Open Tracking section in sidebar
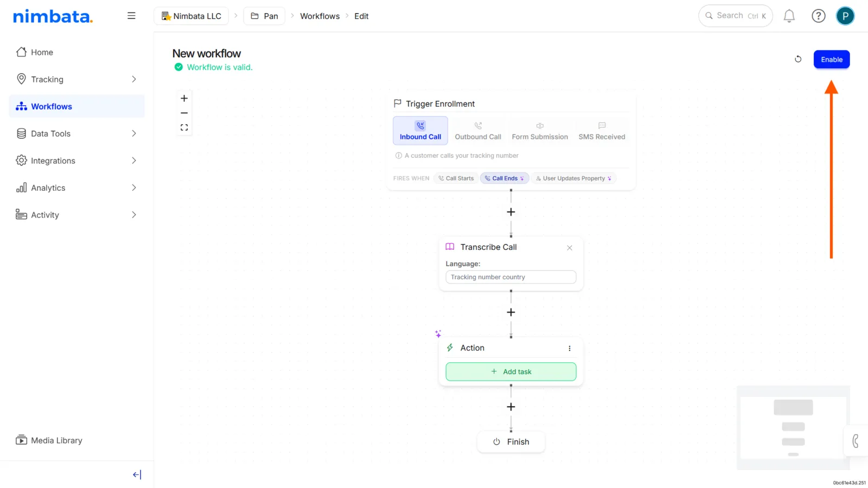The width and height of the screenshot is (868, 488). (x=76, y=79)
